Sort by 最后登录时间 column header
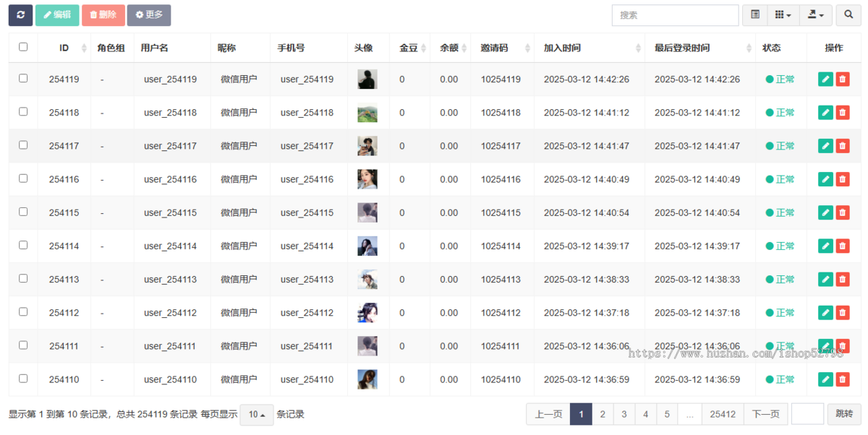This screenshot has width=868, height=435. pyautogui.click(x=699, y=48)
